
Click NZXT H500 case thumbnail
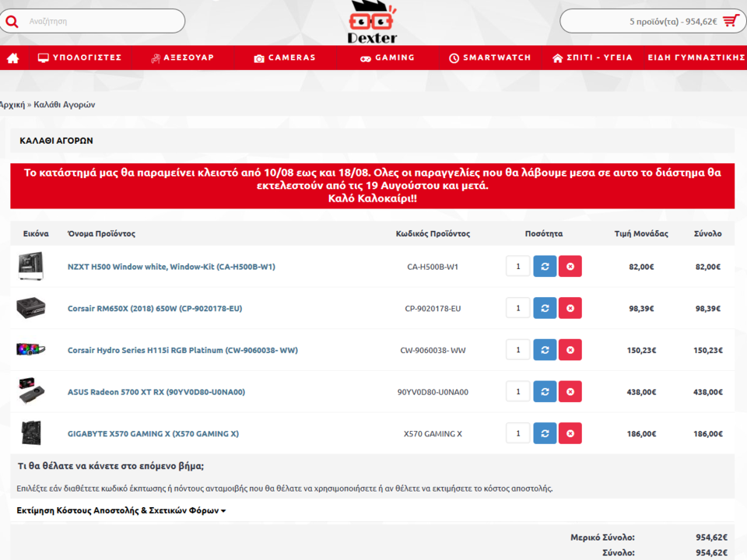31,266
